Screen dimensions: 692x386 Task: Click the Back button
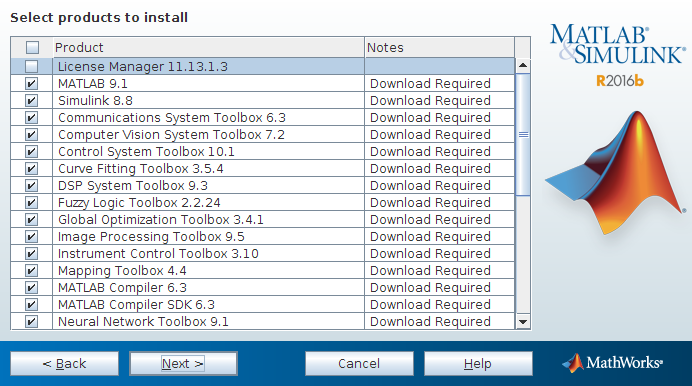coord(64,364)
